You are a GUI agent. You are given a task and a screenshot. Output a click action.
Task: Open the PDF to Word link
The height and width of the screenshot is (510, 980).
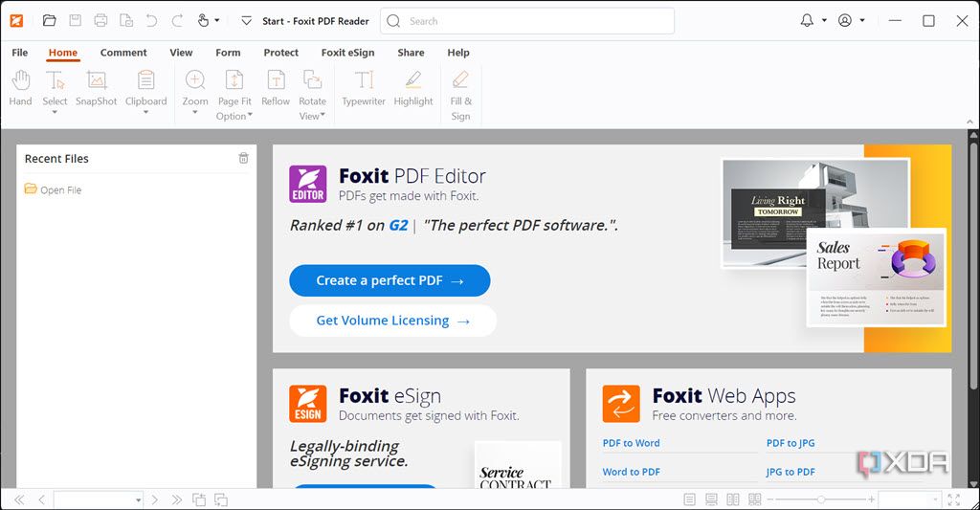[632, 442]
